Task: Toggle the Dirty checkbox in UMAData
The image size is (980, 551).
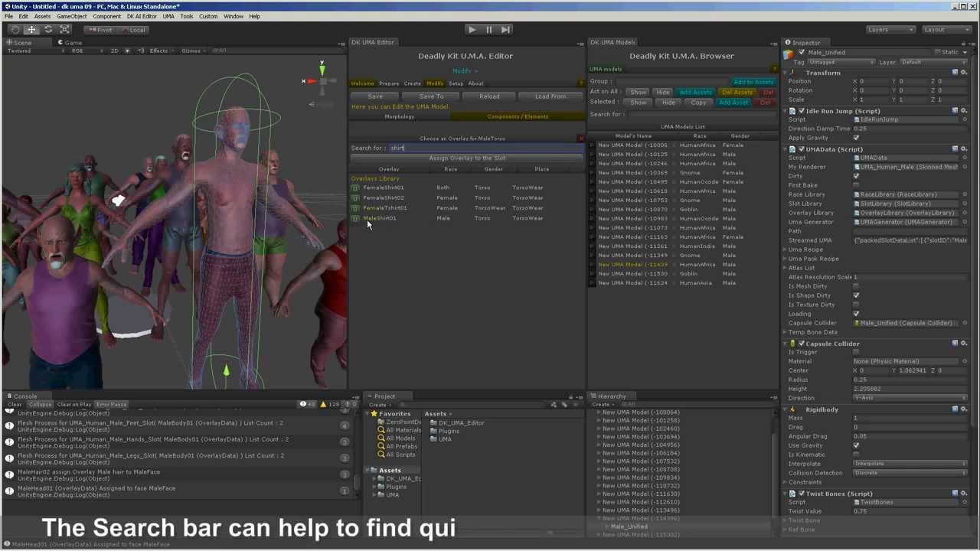Action: pos(856,176)
